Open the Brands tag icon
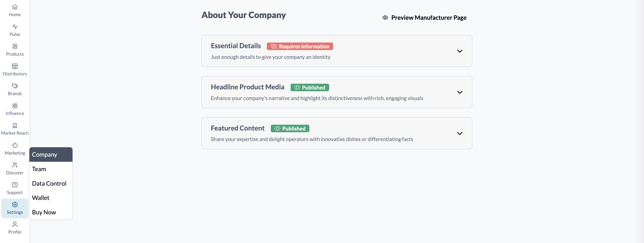Image resolution: width=644 pixels, height=243 pixels. click(x=15, y=86)
